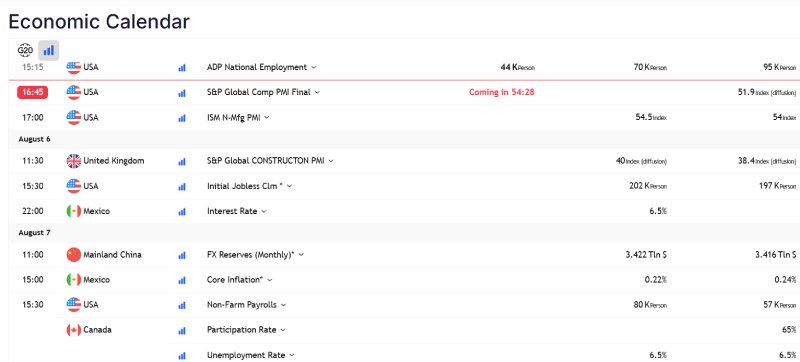Expand S&P Global Comp PMI Final chevron

click(317, 92)
